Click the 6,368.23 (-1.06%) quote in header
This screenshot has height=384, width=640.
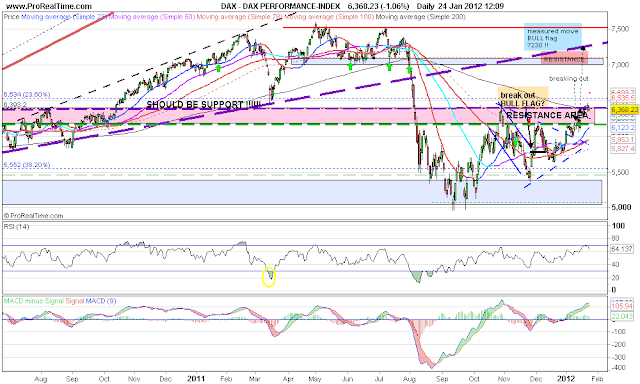pyautogui.click(x=378, y=6)
